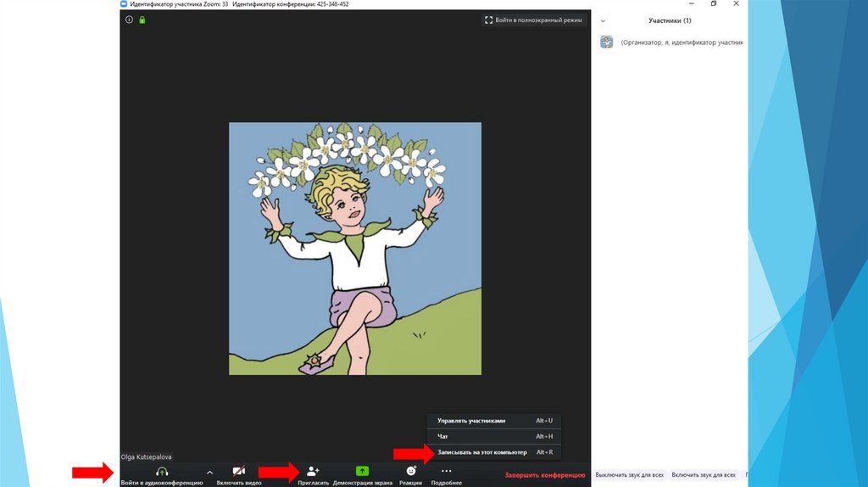Collapse the Участники panel chevron
Viewport: 868px width, 487px height.
click(x=603, y=20)
